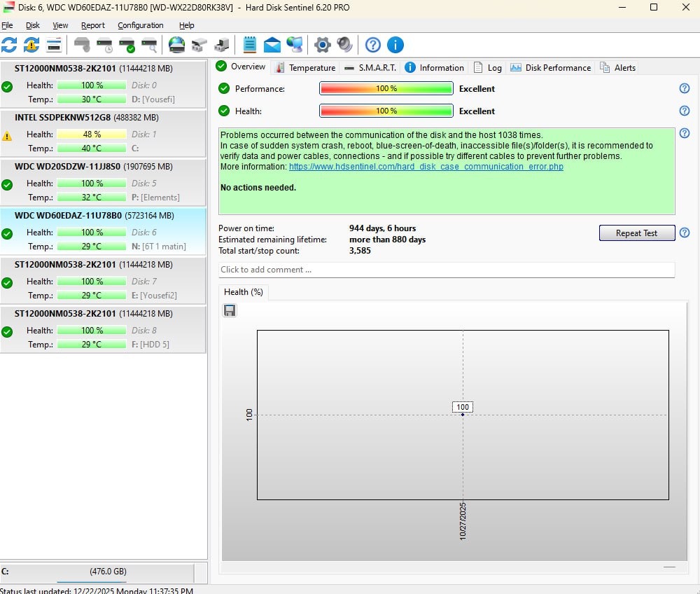Select the INTEL SSDPEKNW512G8 disk
Image resolution: width=700 pixels, height=594 pixels.
point(104,133)
